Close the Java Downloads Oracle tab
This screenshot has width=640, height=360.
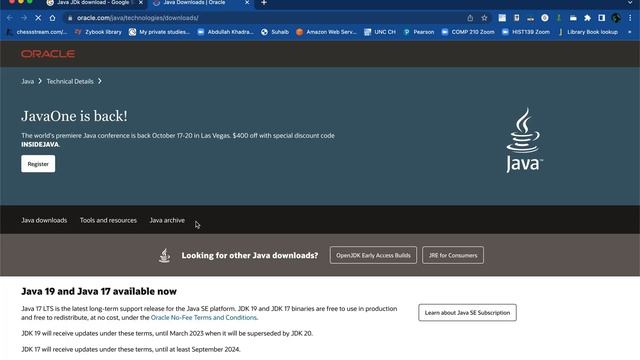point(247,3)
